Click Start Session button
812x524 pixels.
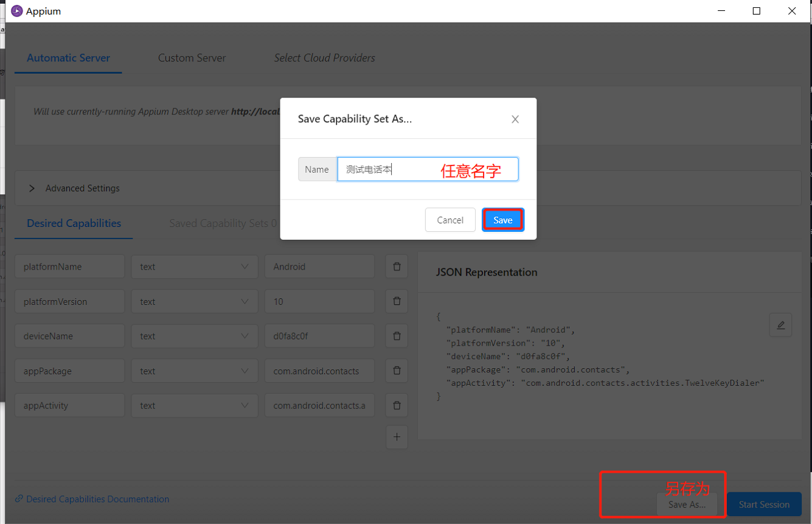764,505
